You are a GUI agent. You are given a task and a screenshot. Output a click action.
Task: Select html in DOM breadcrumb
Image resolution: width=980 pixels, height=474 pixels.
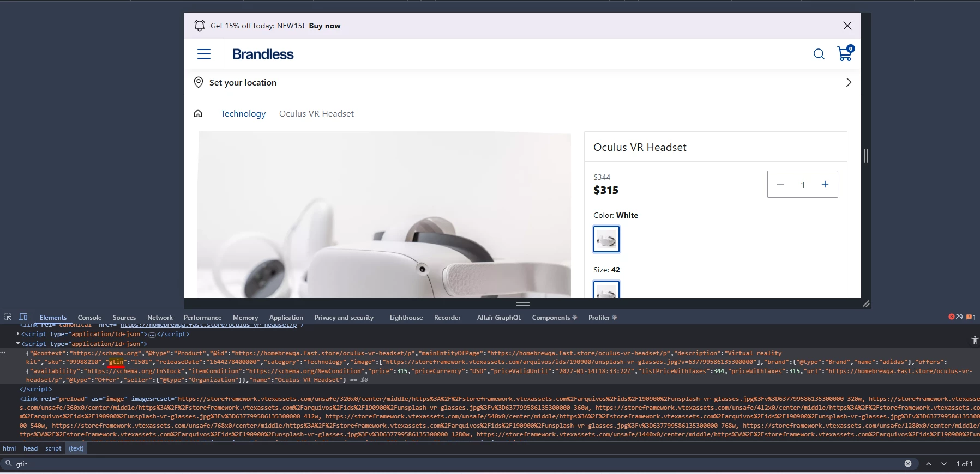tap(9, 448)
